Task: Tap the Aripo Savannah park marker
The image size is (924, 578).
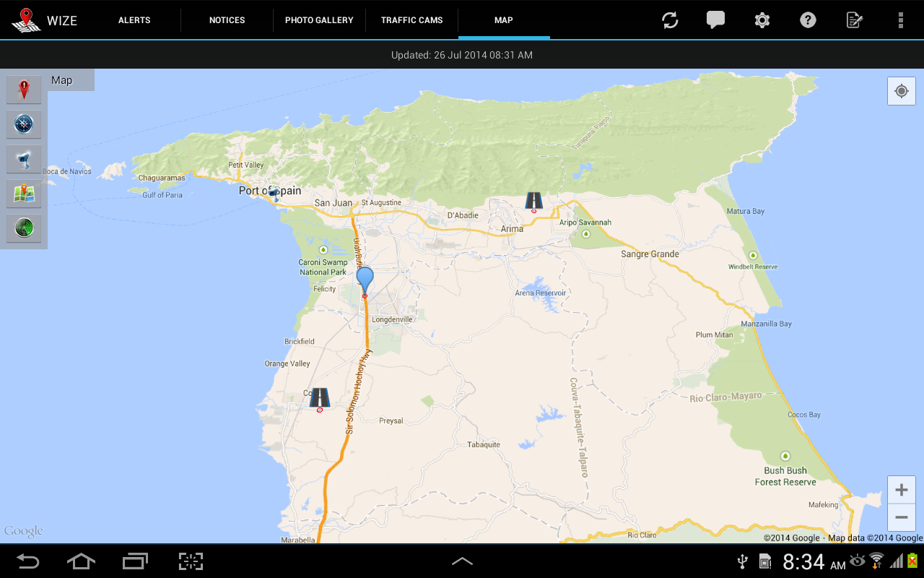Action: pos(585,233)
